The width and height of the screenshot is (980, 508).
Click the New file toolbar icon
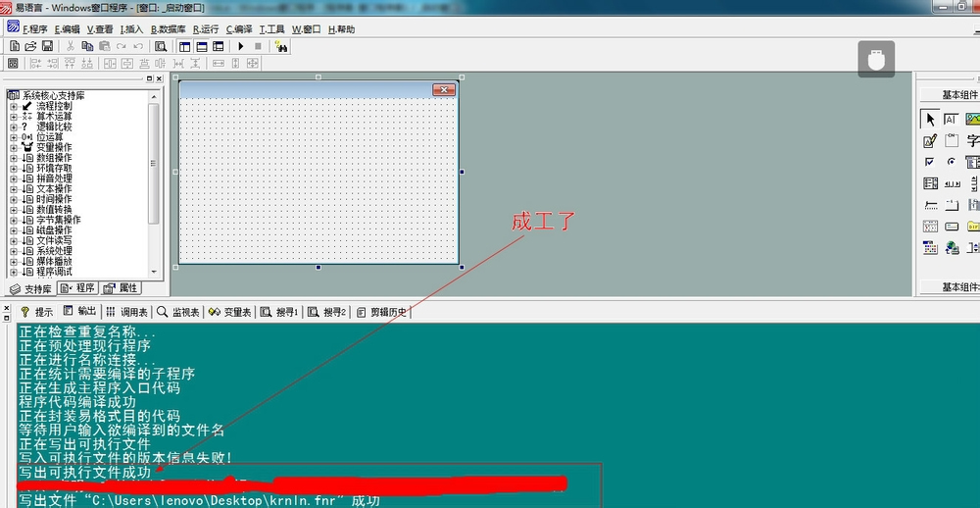pos(15,46)
